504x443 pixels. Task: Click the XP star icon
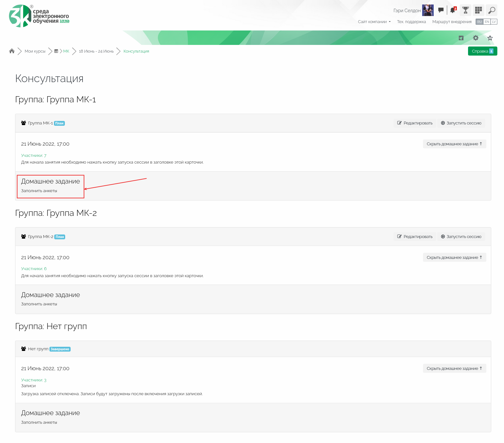point(490,38)
